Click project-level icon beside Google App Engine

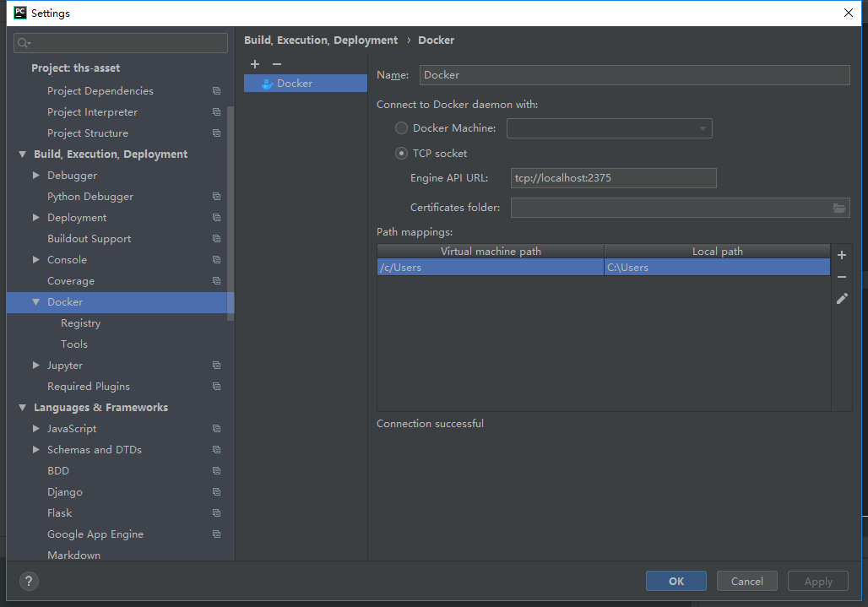tap(216, 534)
